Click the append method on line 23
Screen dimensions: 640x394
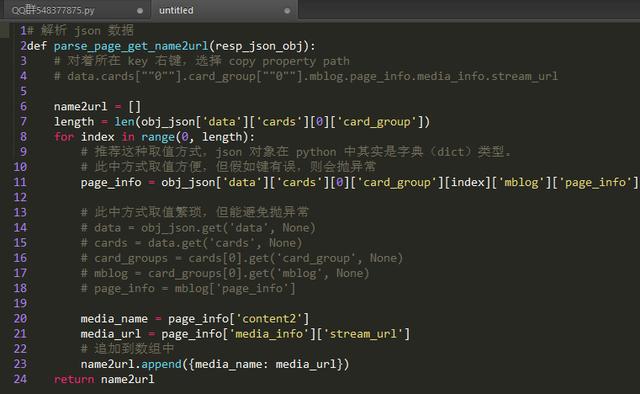[x=161, y=364]
